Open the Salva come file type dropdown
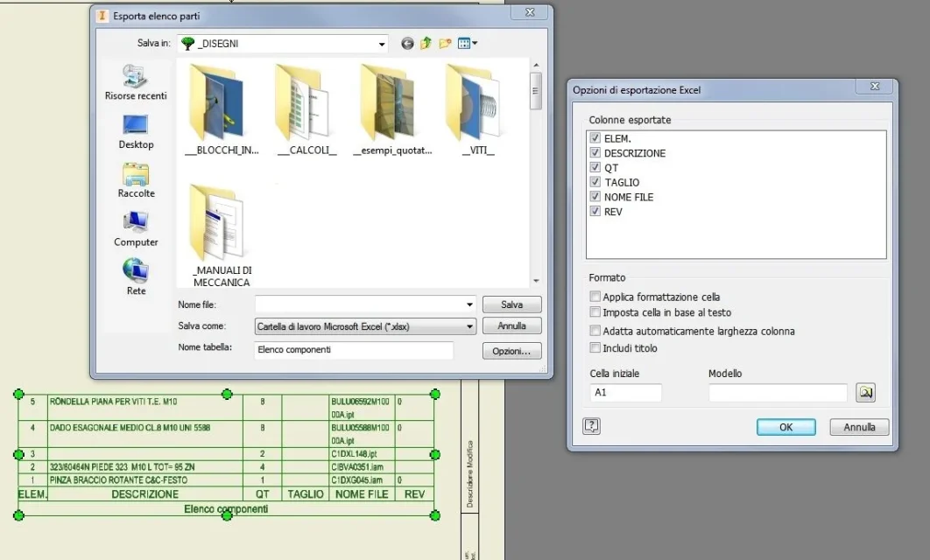The width and height of the screenshot is (930, 560). (469, 326)
